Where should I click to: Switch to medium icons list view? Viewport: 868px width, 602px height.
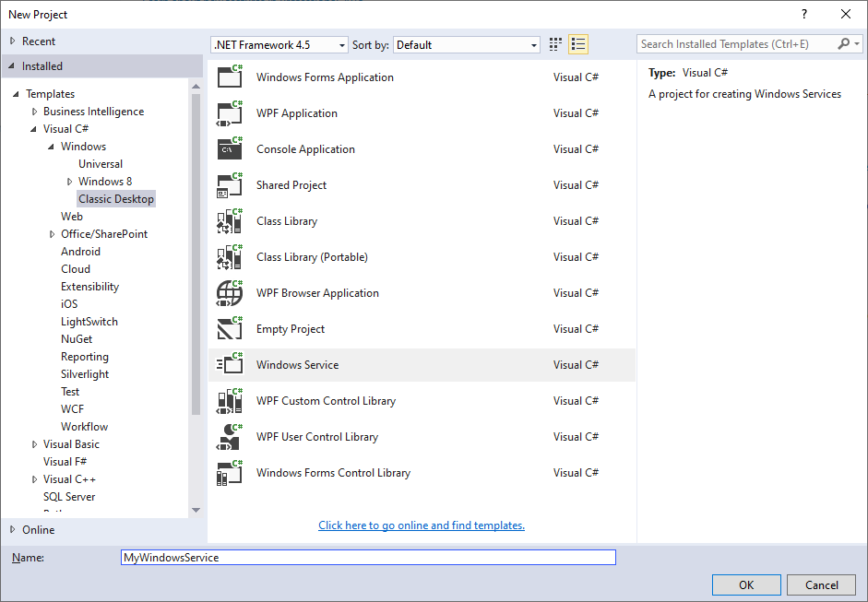(x=578, y=44)
